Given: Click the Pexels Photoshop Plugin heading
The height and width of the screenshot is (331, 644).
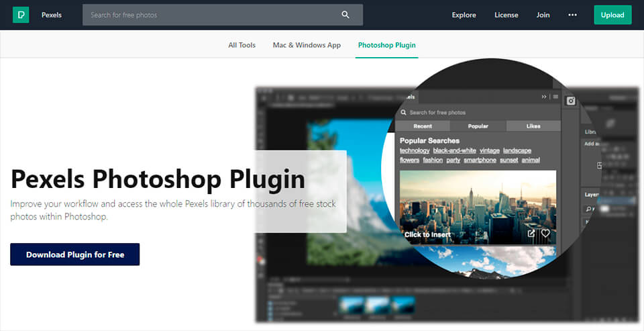Looking at the screenshot, I should click(158, 179).
